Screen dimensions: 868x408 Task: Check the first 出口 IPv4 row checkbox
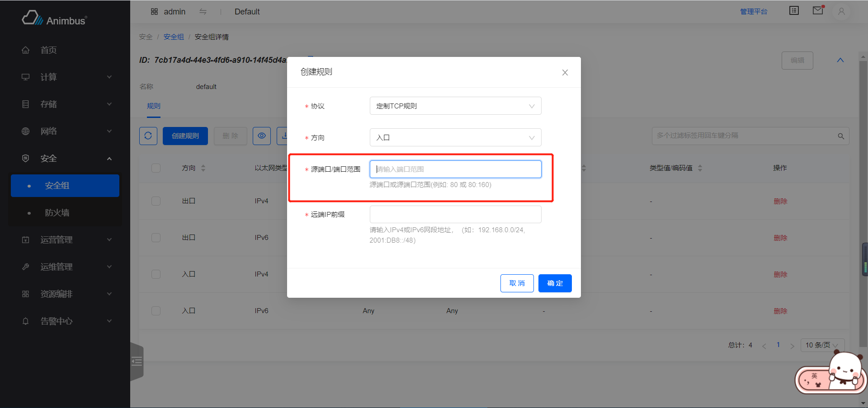156,201
